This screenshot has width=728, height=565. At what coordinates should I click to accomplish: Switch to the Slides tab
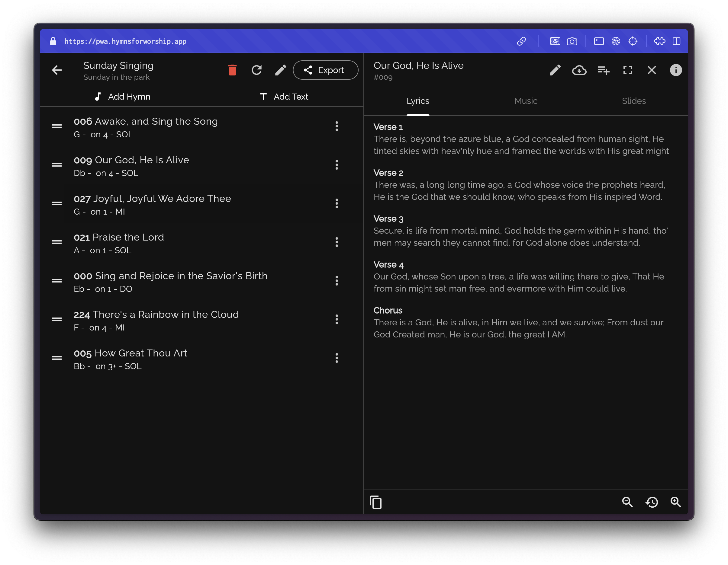pyautogui.click(x=634, y=101)
